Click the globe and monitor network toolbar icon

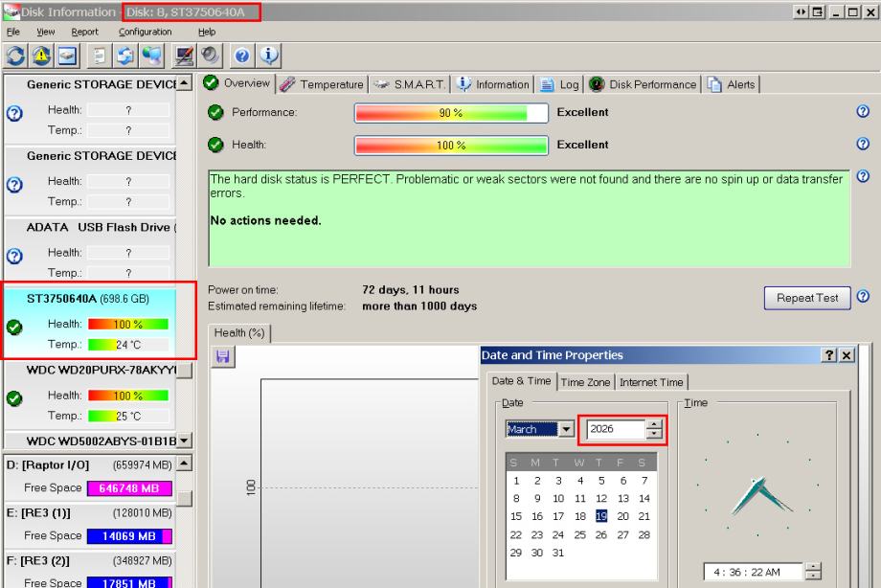[x=151, y=56]
